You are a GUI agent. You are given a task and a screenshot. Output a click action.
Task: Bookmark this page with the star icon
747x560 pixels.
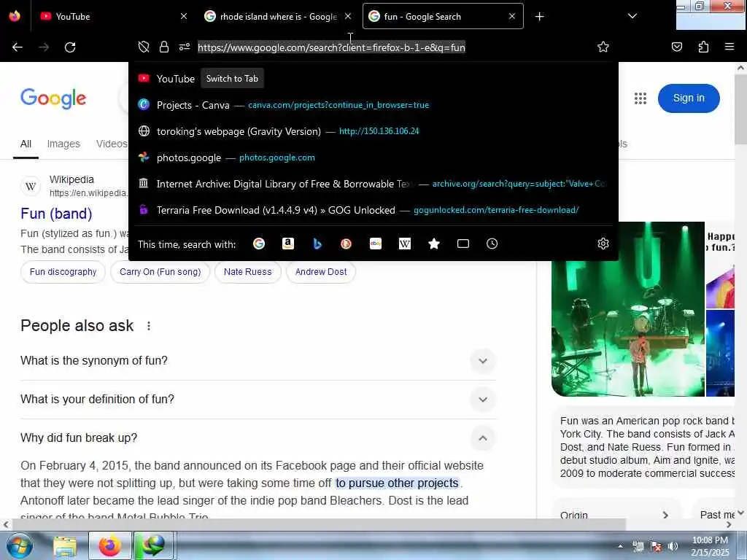[603, 47]
